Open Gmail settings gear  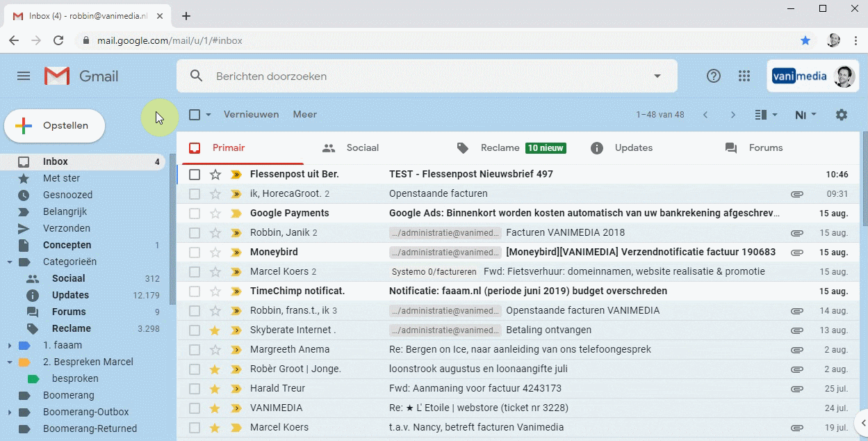pos(841,114)
